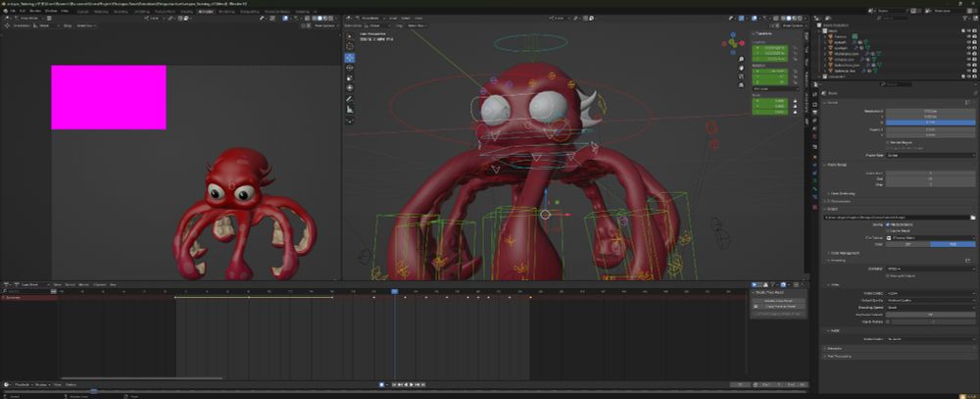This screenshot has width=980, height=399.
Task: Open the Frame Rate dropdown
Action: point(928,155)
